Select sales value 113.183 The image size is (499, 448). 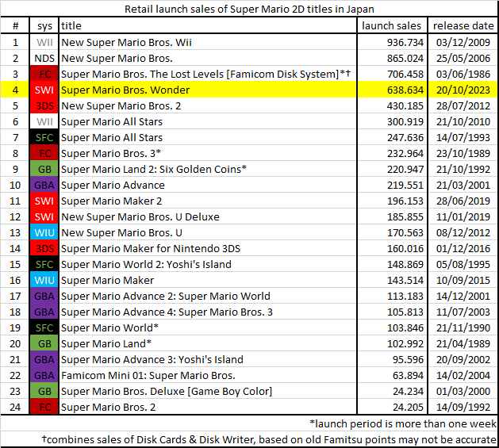405,297
